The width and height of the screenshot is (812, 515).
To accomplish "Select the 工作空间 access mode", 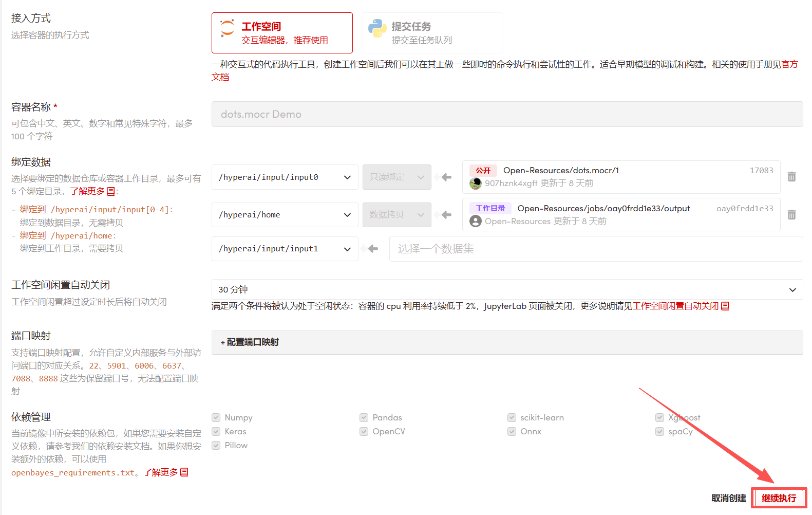I will coord(282,33).
